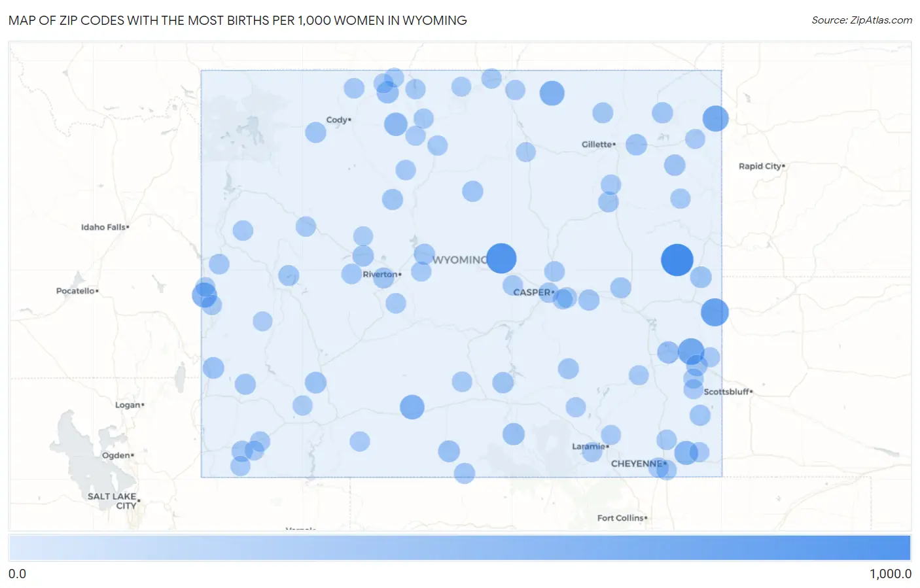Click the Ogden city label

(x=116, y=455)
